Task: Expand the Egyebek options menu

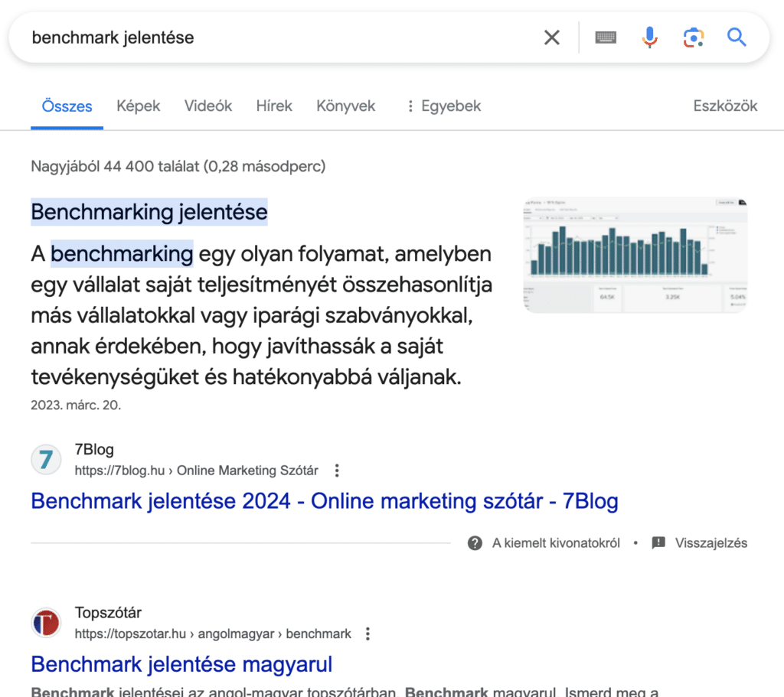Action: 443,106
